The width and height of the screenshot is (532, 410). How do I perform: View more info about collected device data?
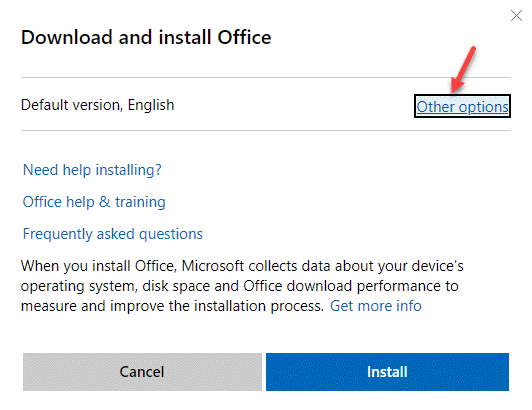[x=376, y=306]
